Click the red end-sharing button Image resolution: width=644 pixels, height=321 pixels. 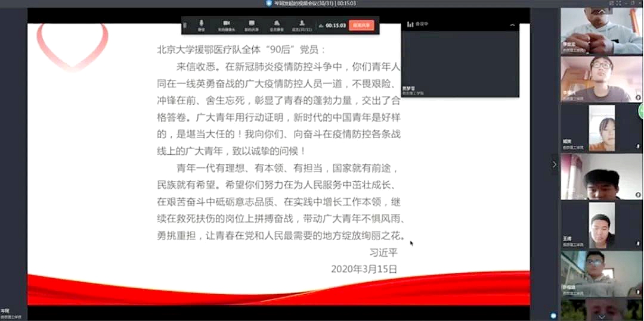click(361, 25)
